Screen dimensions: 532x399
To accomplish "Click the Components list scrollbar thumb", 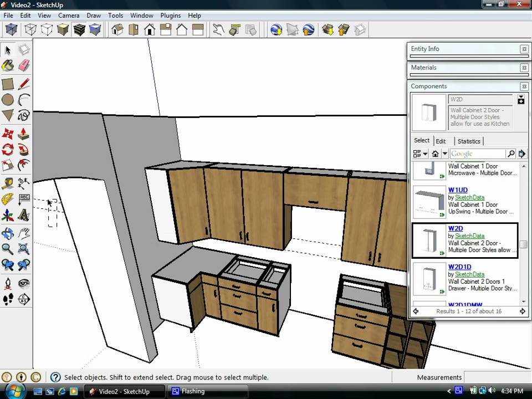I will tap(523, 244).
